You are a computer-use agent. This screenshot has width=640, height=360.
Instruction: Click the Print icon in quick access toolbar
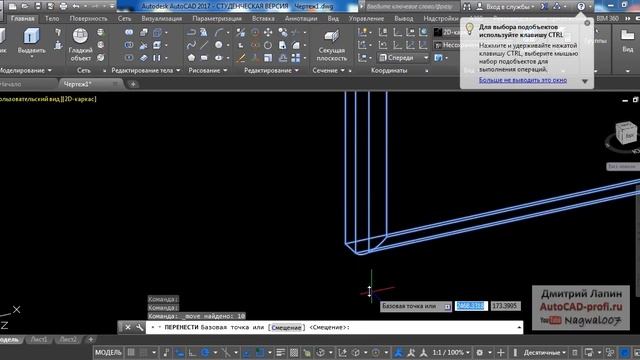(x=63, y=6)
